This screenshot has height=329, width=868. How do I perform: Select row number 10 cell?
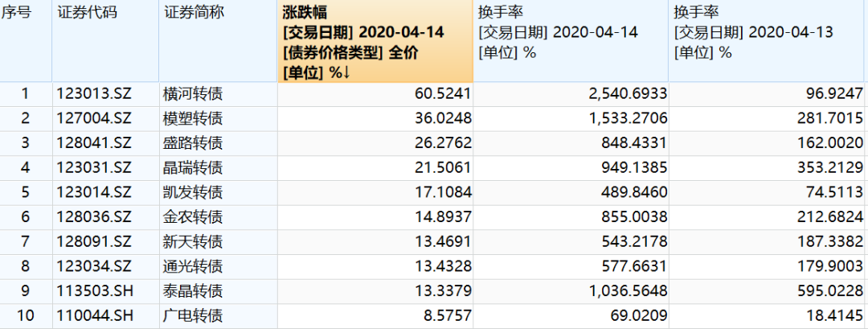(x=26, y=316)
